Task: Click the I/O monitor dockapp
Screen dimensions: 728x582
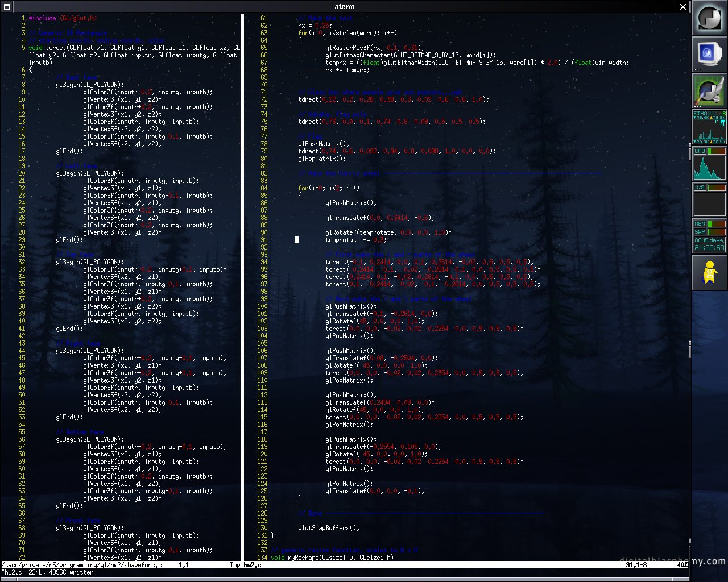Action: (x=709, y=199)
